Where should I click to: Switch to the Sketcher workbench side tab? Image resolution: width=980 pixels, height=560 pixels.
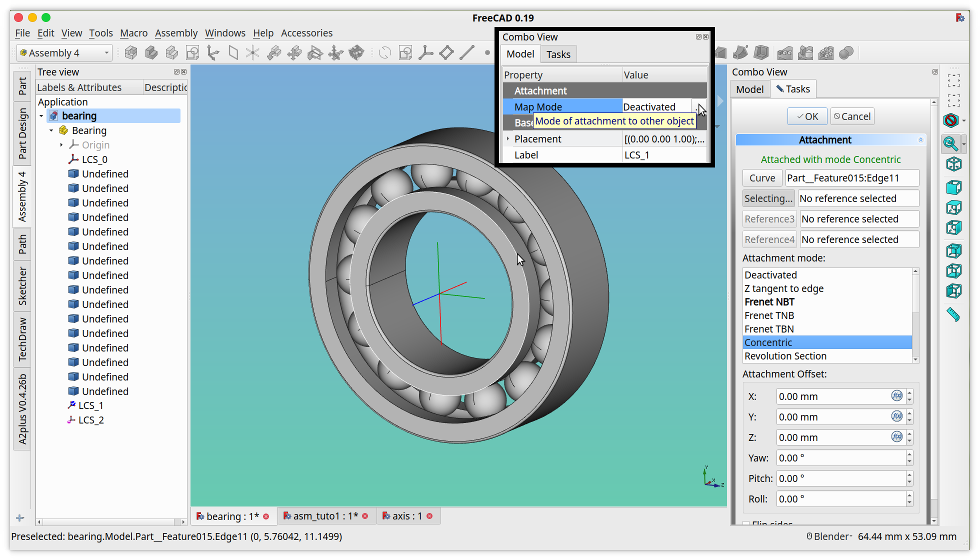[22, 285]
